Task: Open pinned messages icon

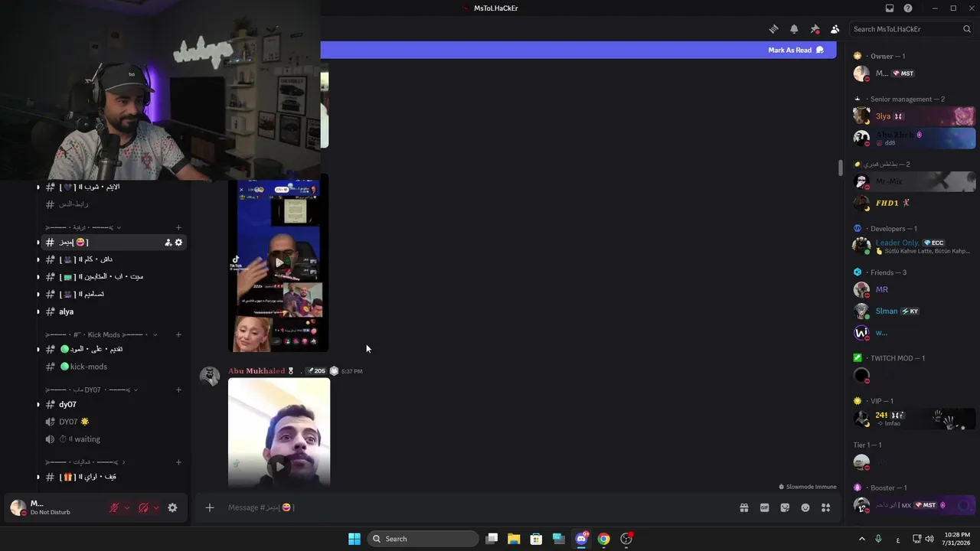Action: [x=815, y=29]
